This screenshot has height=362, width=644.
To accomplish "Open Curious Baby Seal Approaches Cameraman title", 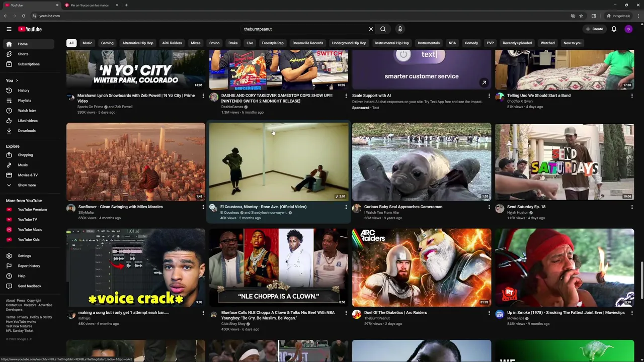I will pos(403,207).
